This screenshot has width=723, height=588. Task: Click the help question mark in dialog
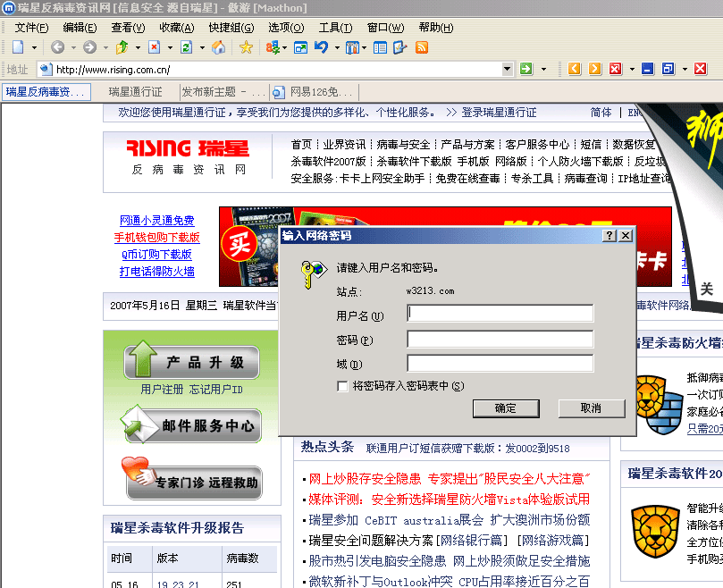(610, 236)
